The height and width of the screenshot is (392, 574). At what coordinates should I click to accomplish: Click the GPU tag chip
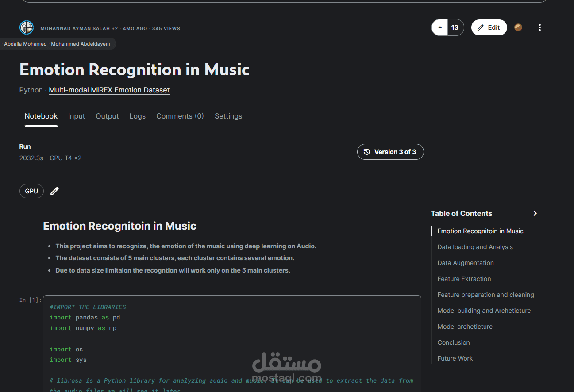pyautogui.click(x=31, y=191)
